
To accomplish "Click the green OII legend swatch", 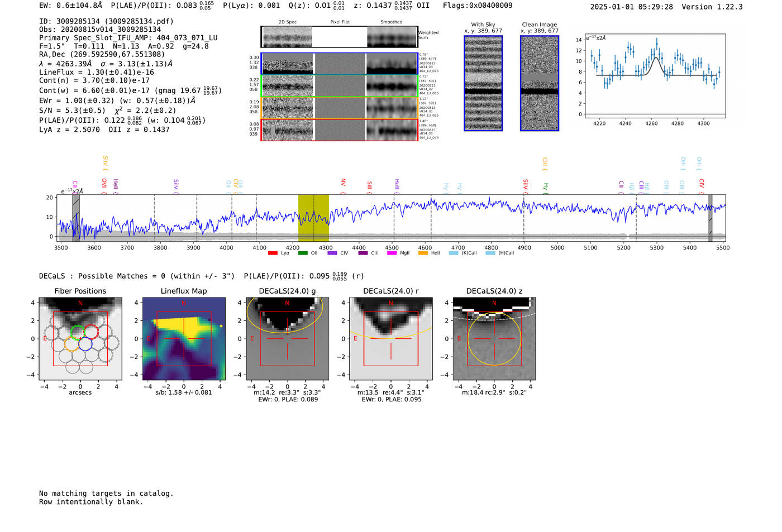I will (303, 253).
